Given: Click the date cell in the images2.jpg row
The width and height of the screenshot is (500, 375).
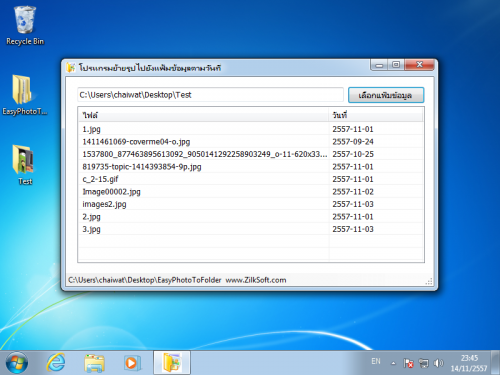Looking at the screenshot, I should point(353,204).
